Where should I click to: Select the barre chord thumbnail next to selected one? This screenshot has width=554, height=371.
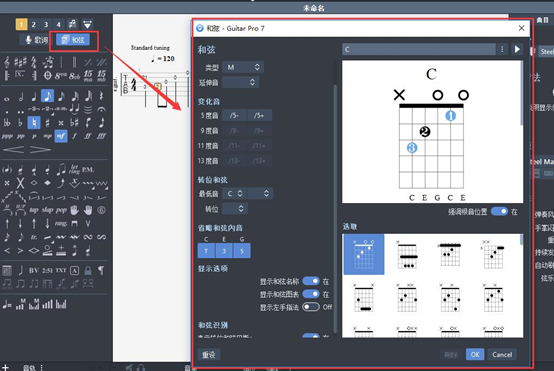tap(407, 254)
